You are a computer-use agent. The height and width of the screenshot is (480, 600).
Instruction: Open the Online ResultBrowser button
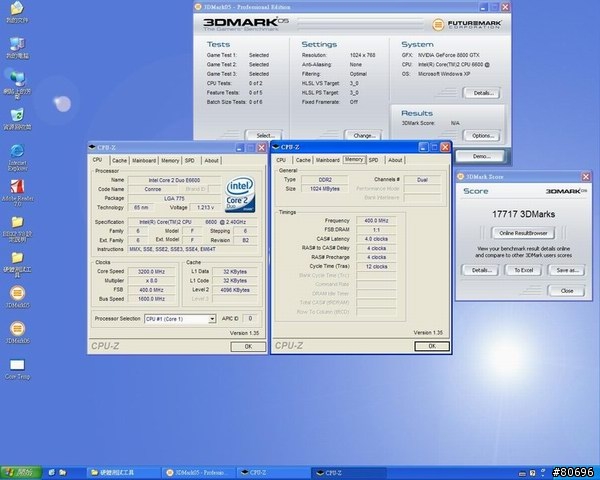point(523,233)
